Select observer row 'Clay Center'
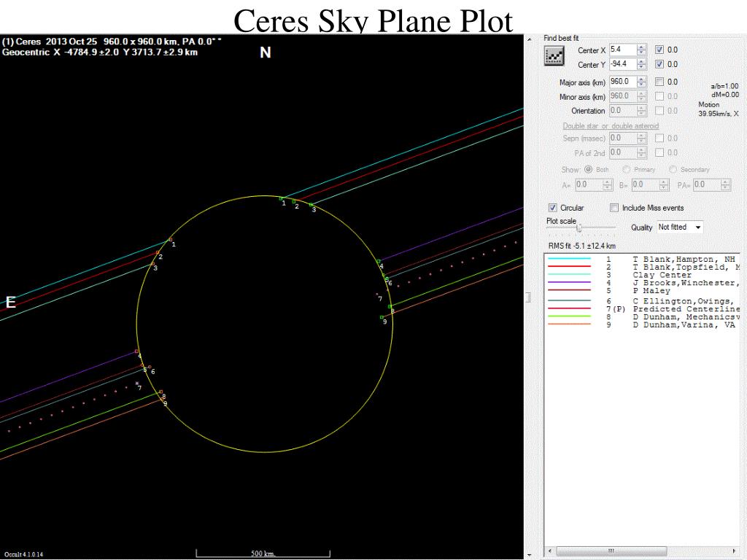747x560 pixels. 642,275
